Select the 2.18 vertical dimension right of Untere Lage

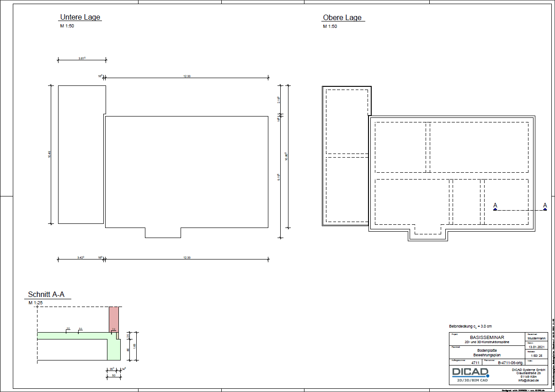(x=278, y=100)
